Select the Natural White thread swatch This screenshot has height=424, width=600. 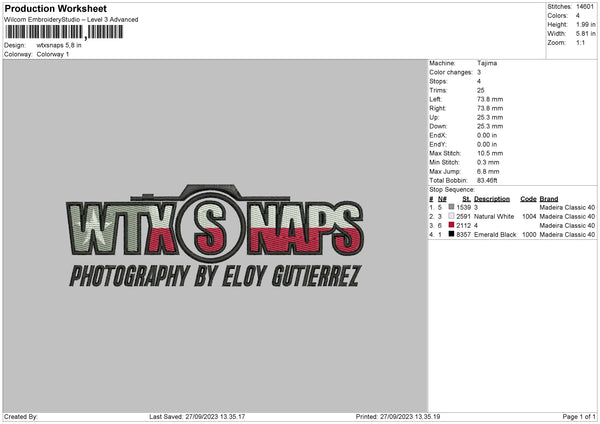click(452, 216)
